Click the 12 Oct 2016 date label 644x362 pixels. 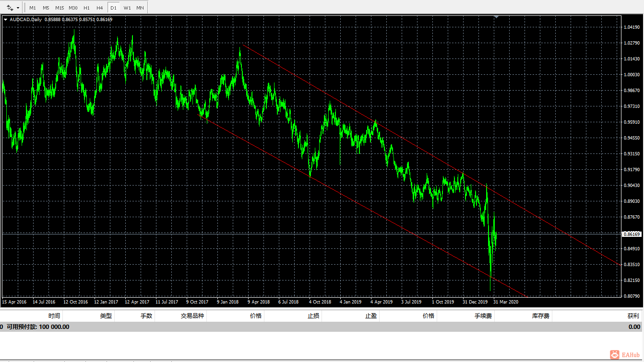pos(76,302)
